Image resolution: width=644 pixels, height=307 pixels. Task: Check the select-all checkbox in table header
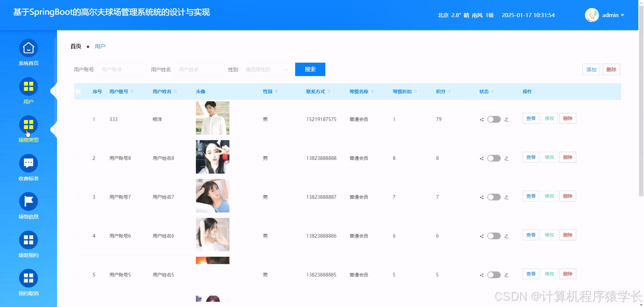[x=78, y=91]
